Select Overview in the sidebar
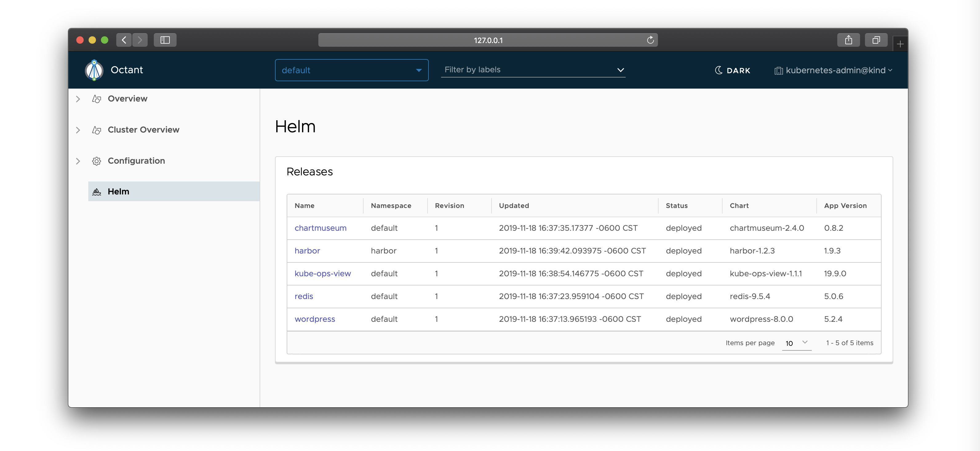Viewport: 980px width, 451px height. (x=127, y=98)
